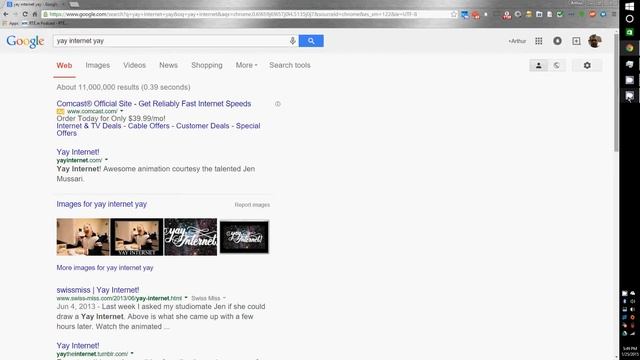Open Evernote icon on the taskbar

click(629, 64)
